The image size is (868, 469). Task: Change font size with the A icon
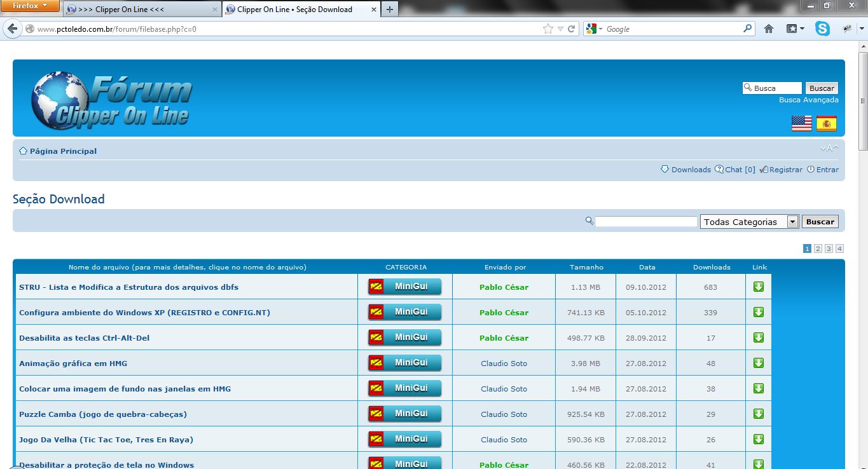pos(829,148)
